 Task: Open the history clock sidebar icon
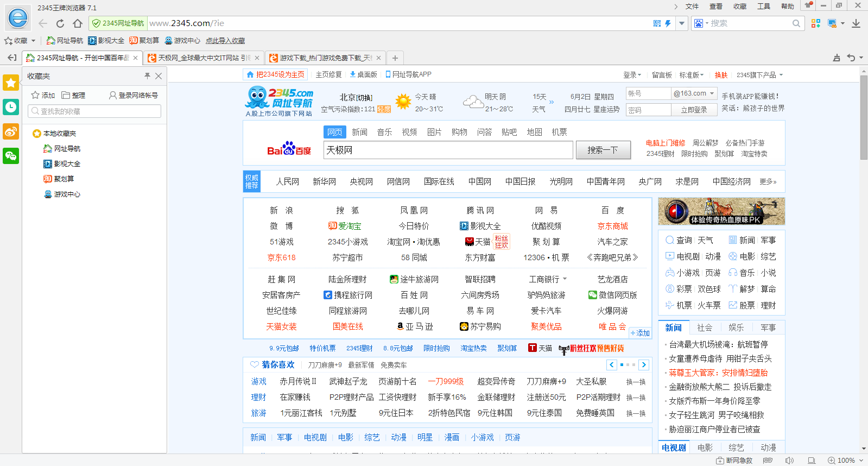tap(11, 107)
